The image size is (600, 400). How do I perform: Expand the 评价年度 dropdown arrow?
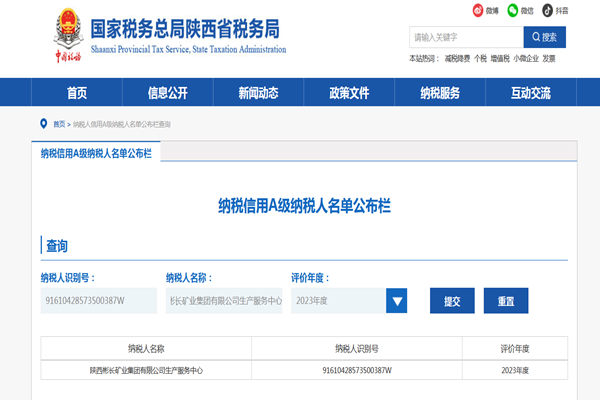tap(396, 300)
